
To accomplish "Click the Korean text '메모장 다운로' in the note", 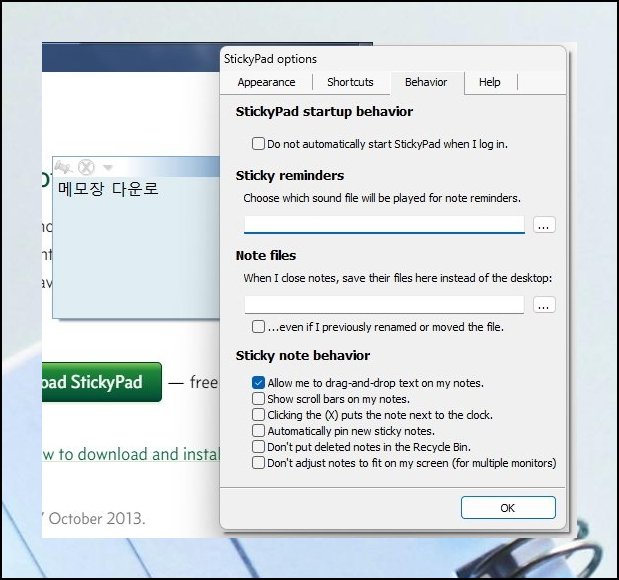I will click(x=108, y=189).
